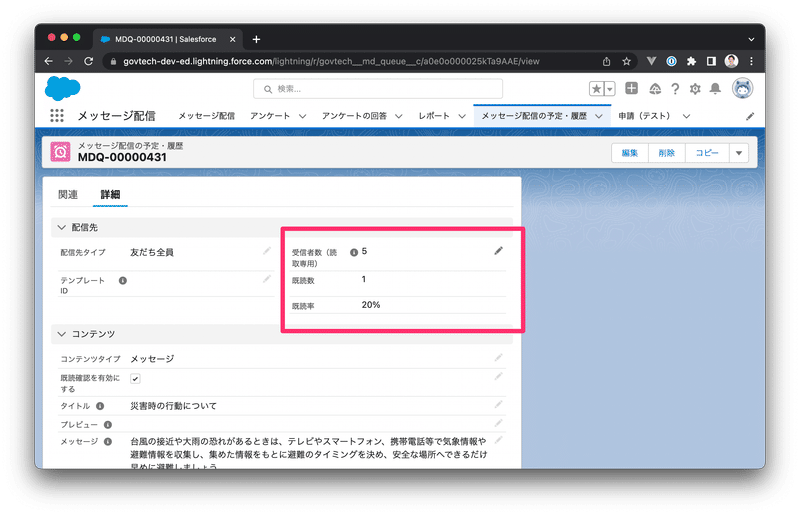Open a new browser tab
This screenshot has height=515, width=800.
(x=256, y=39)
